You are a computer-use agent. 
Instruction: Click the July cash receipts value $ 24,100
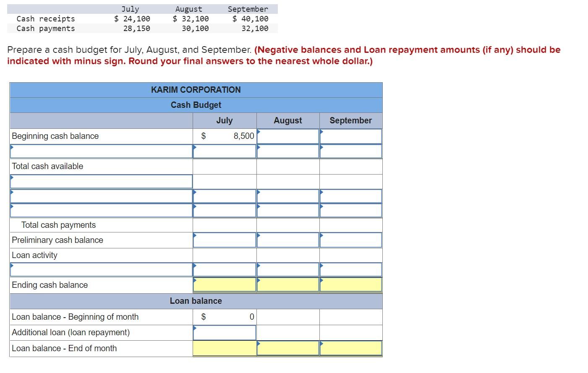(132, 18)
